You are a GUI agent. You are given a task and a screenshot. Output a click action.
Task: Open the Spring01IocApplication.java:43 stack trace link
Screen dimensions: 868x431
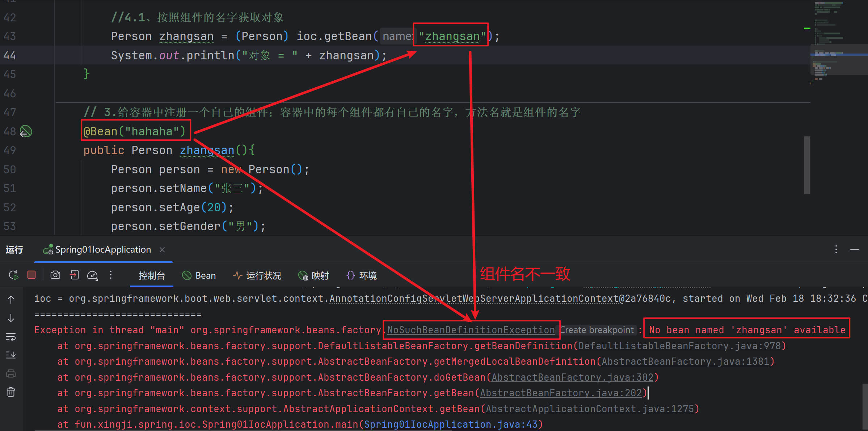[x=451, y=424]
